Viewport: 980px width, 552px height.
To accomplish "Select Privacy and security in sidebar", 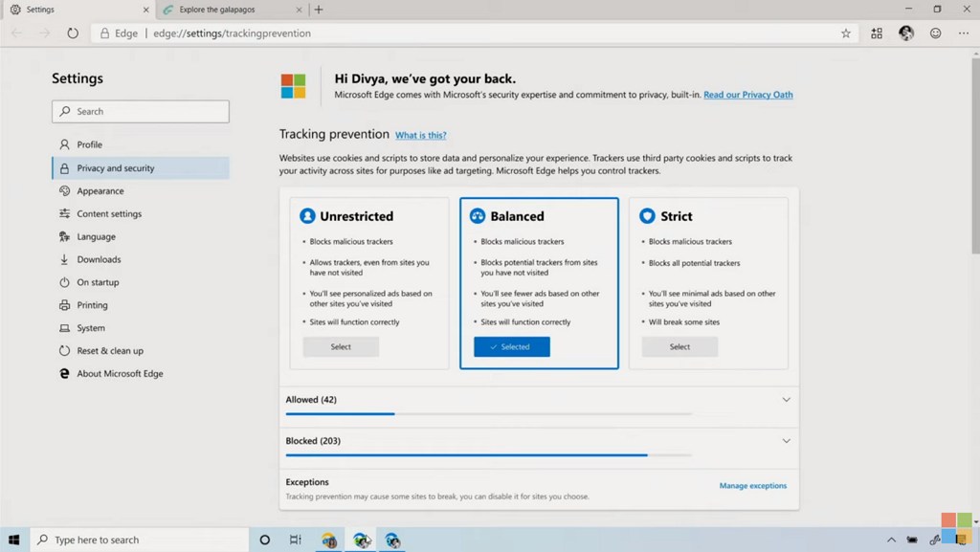I will [x=140, y=168].
